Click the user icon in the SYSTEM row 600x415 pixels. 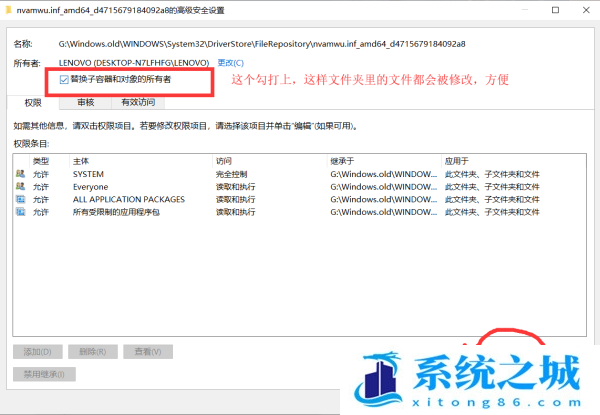(x=20, y=174)
